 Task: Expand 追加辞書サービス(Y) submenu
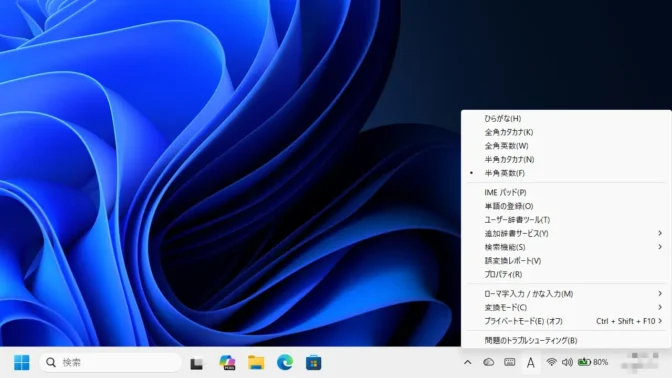click(566, 234)
